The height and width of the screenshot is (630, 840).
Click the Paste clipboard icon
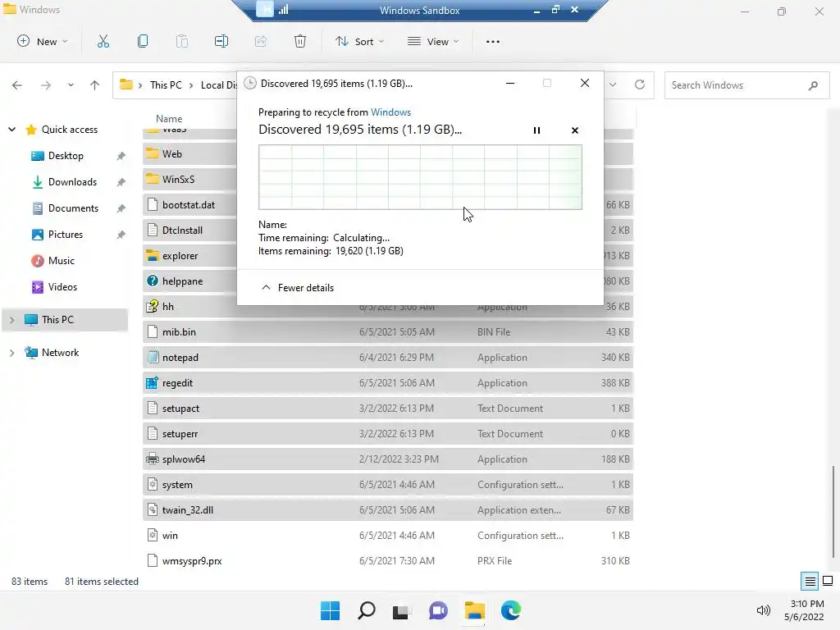181,41
